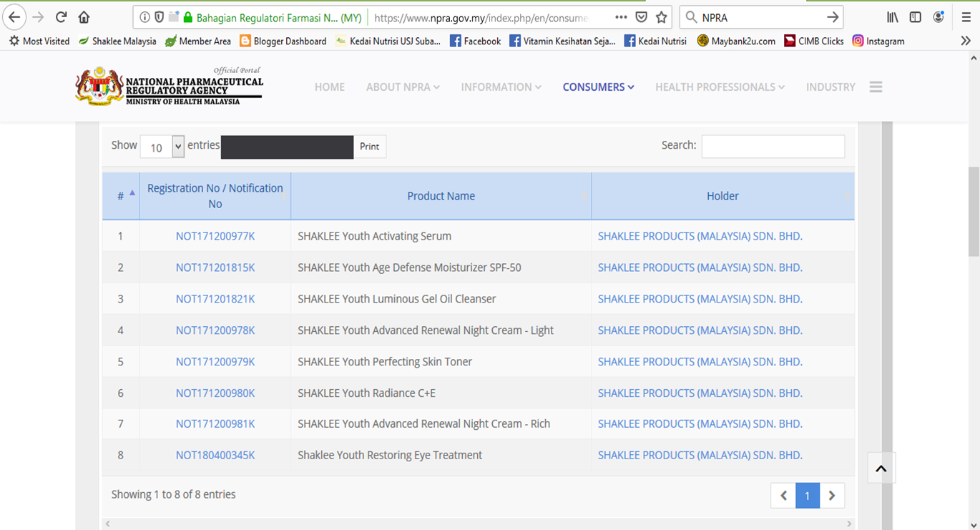Sort by Registration No / Notification No
This screenshot has width=980, height=530.
tap(215, 196)
